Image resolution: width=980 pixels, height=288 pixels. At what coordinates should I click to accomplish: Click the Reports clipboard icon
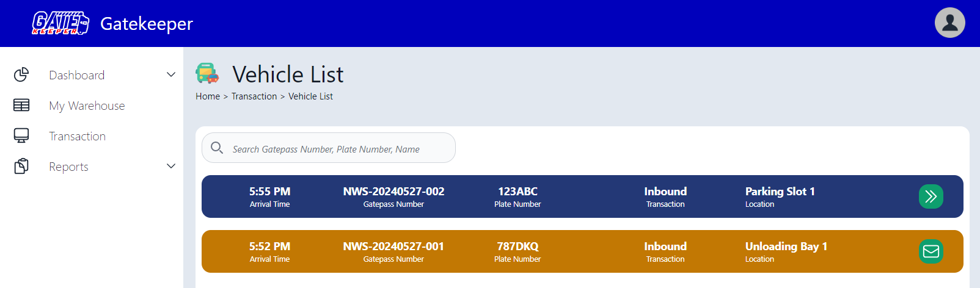click(x=21, y=166)
